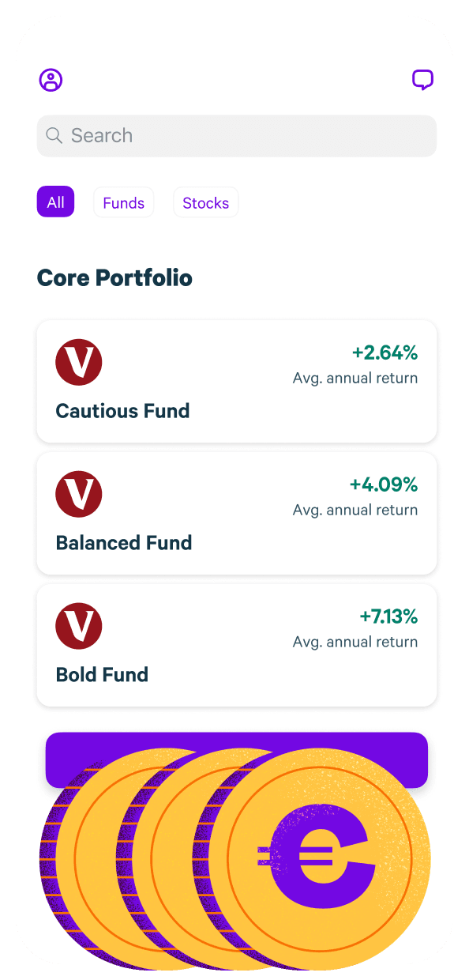Click the +2.64% return value
The width and height of the screenshot is (469, 980).
pos(385,352)
